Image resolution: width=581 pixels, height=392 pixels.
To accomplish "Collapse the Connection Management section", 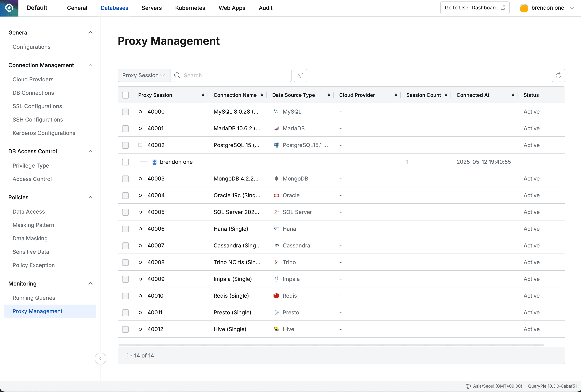I will pos(90,65).
